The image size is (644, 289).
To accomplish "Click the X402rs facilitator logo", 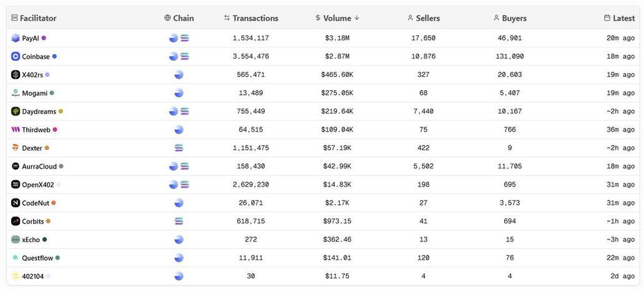I will click(16, 75).
